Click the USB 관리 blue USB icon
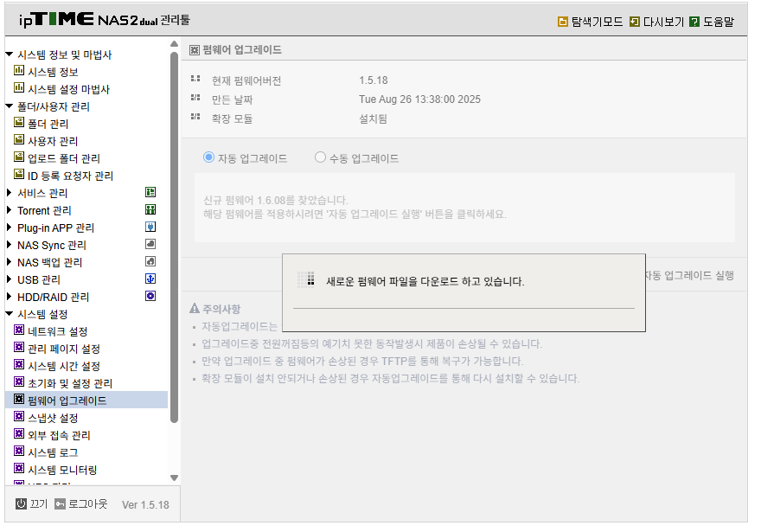 (x=150, y=279)
